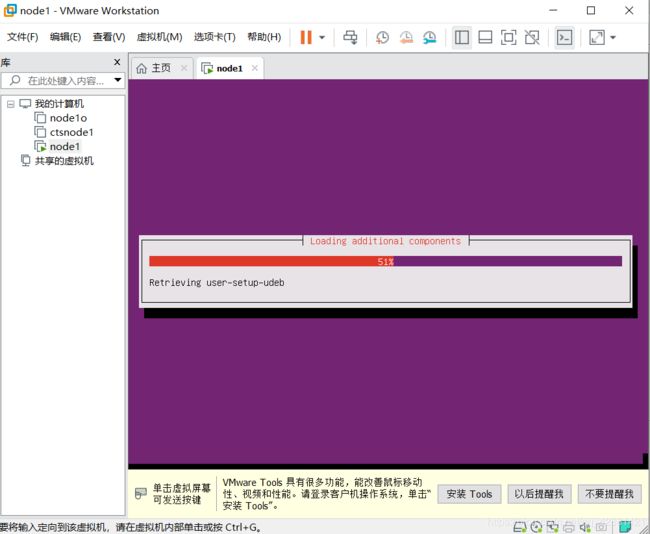Toggle the console view button

(565, 37)
